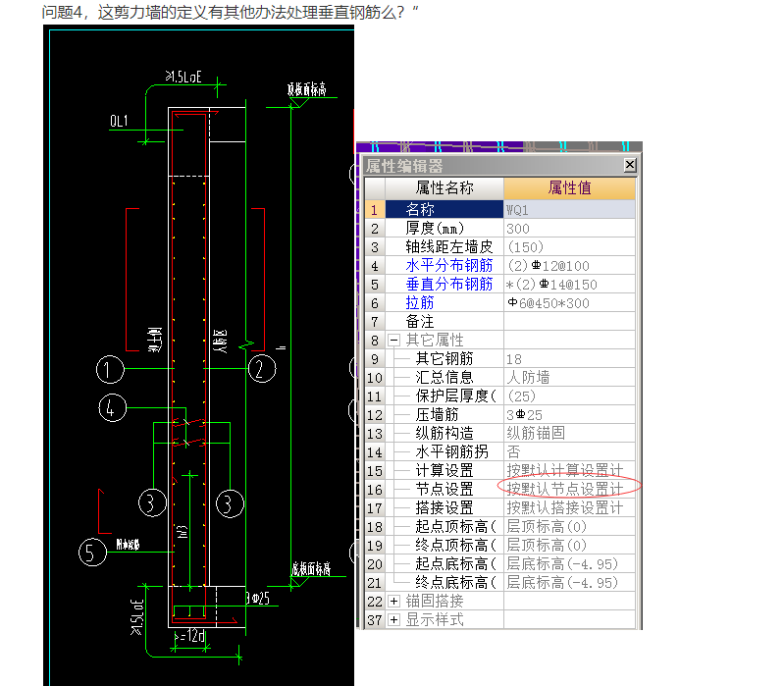Click the 轴线距左墙皮 value (150)
Image resolution: width=784 pixels, height=686 pixels.
click(569, 247)
